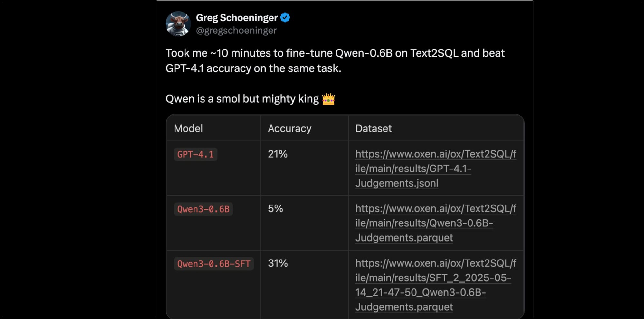Click the Model column header

click(188, 129)
